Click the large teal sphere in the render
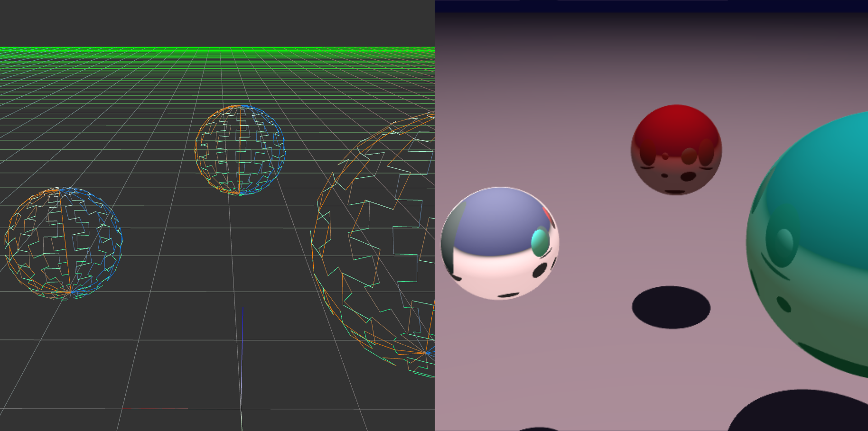Image resolution: width=868 pixels, height=431 pixels. [807, 245]
